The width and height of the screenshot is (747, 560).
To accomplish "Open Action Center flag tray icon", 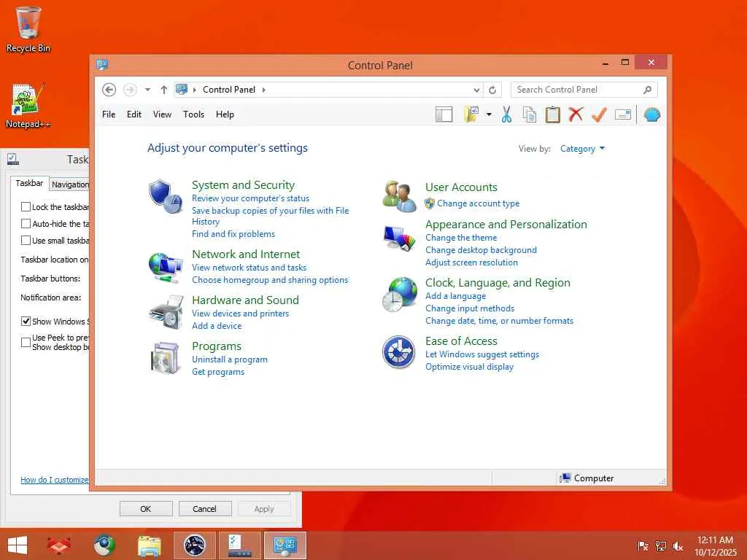I will click(643, 546).
